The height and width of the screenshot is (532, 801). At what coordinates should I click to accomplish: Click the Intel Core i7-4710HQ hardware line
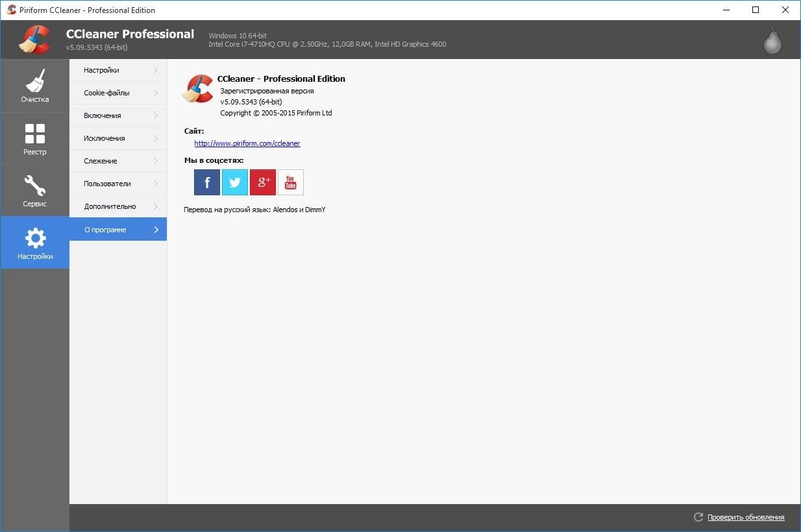[x=327, y=44]
